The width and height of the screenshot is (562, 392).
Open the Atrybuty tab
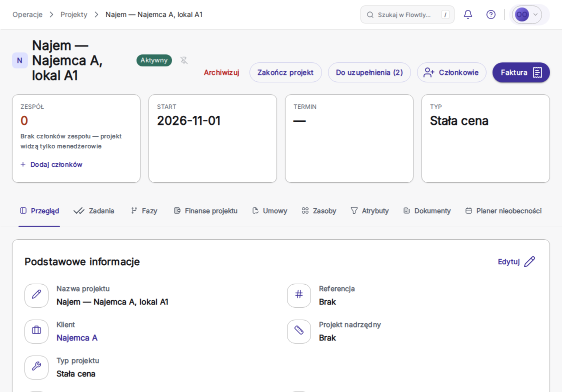(369, 211)
